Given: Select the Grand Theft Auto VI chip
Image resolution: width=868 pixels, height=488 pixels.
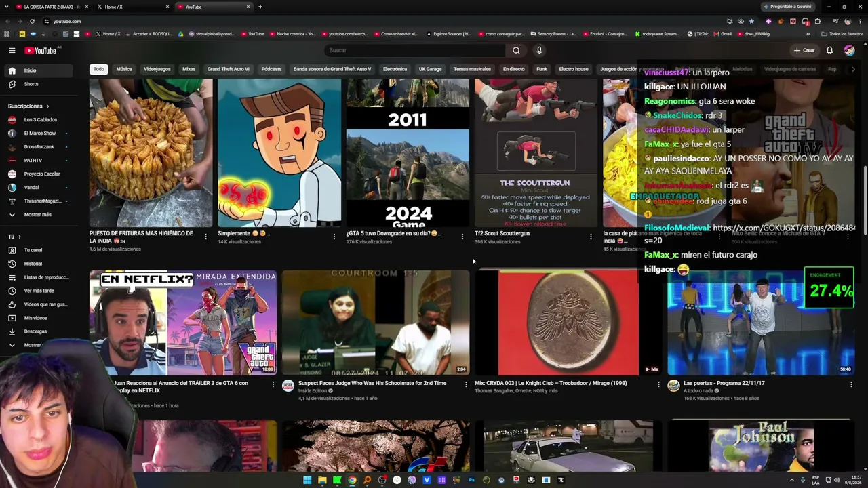Looking at the screenshot, I should click(x=229, y=69).
